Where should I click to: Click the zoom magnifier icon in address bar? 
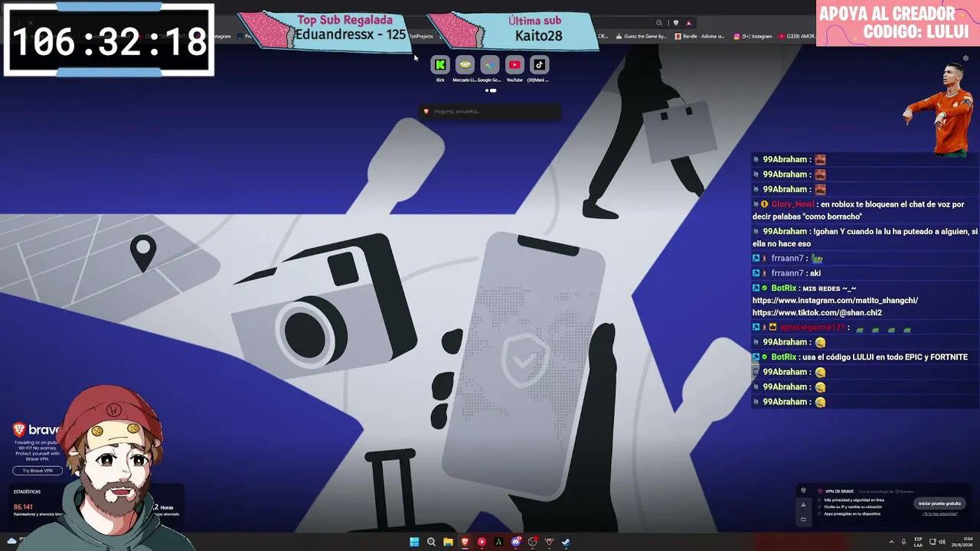coord(659,23)
